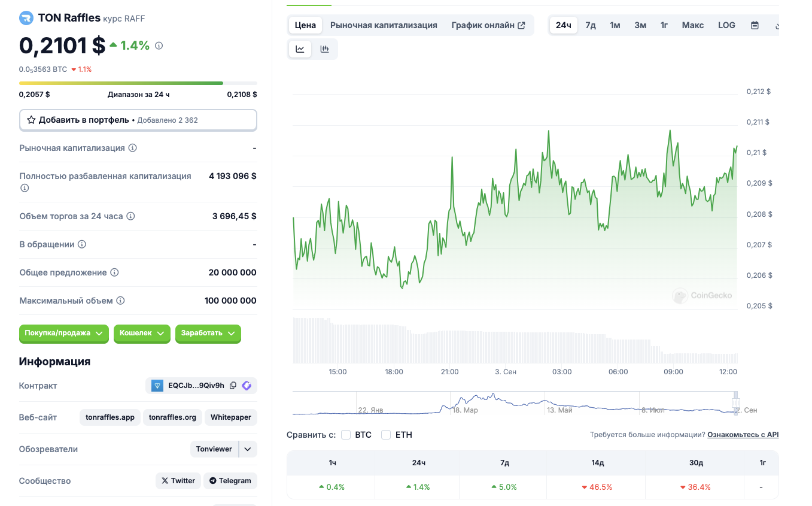Screen dimensions: 812x506
Task: Click the Добавить в портфель button
Action: [138, 120]
